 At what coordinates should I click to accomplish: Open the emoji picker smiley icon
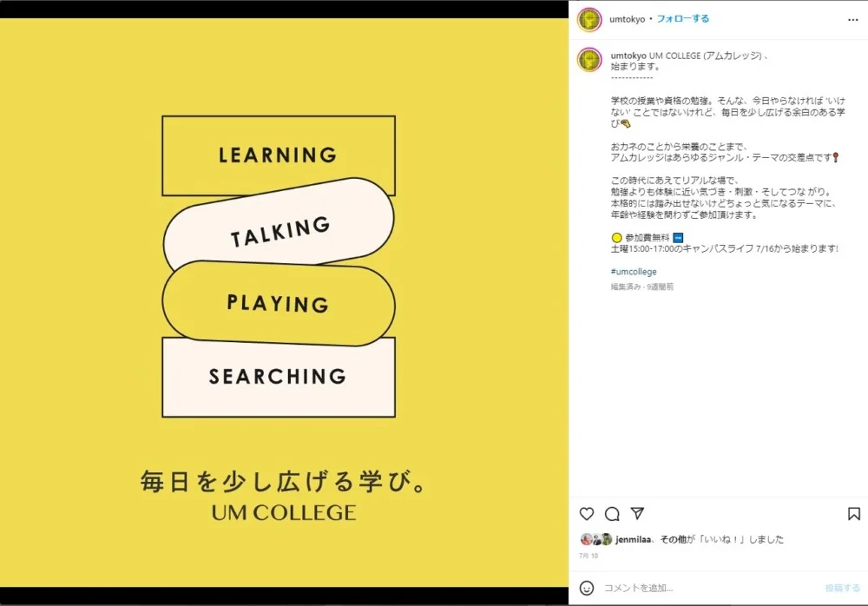[x=587, y=588]
